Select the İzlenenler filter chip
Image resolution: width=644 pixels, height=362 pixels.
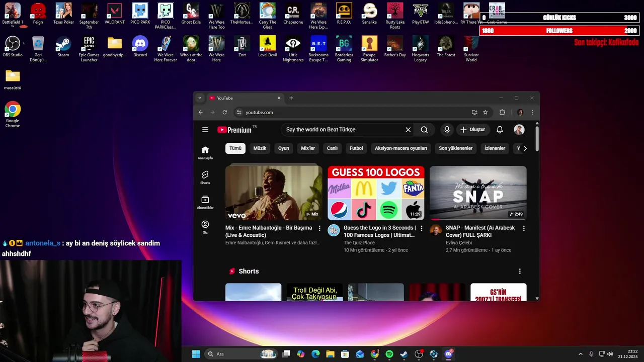495,148
